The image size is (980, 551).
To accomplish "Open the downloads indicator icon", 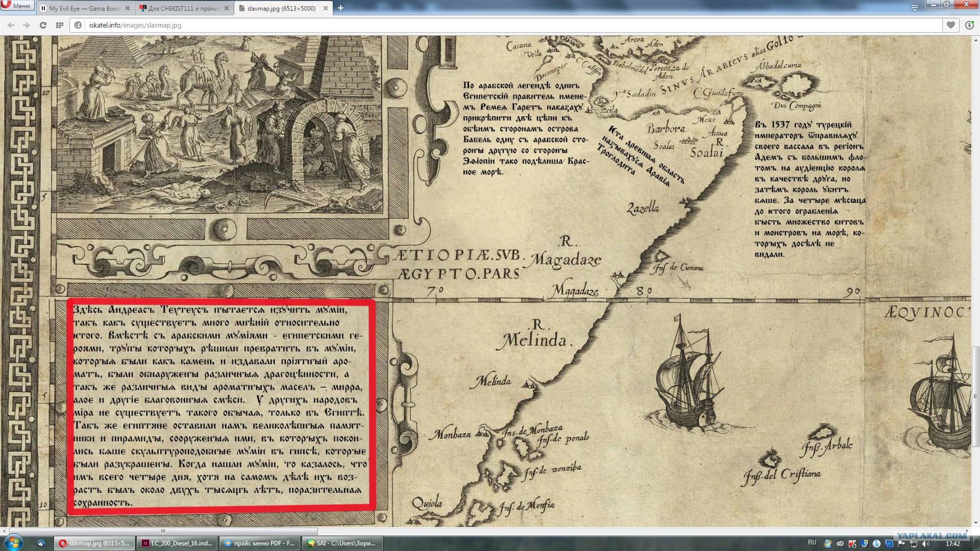I will point(969,25).
